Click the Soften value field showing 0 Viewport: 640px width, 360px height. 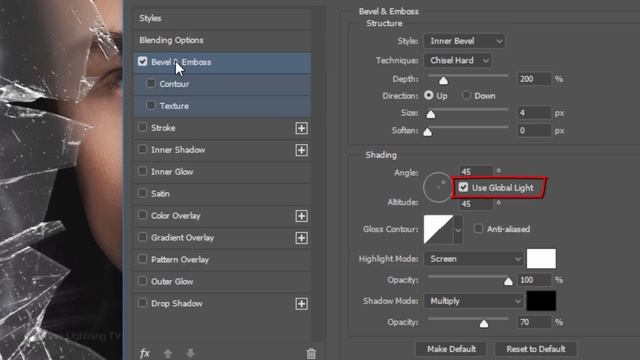click(x=534, y=131)
